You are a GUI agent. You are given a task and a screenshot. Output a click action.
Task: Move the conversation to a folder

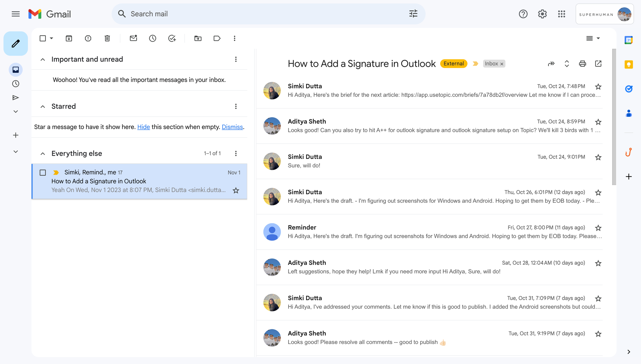(x=198, y=38)
